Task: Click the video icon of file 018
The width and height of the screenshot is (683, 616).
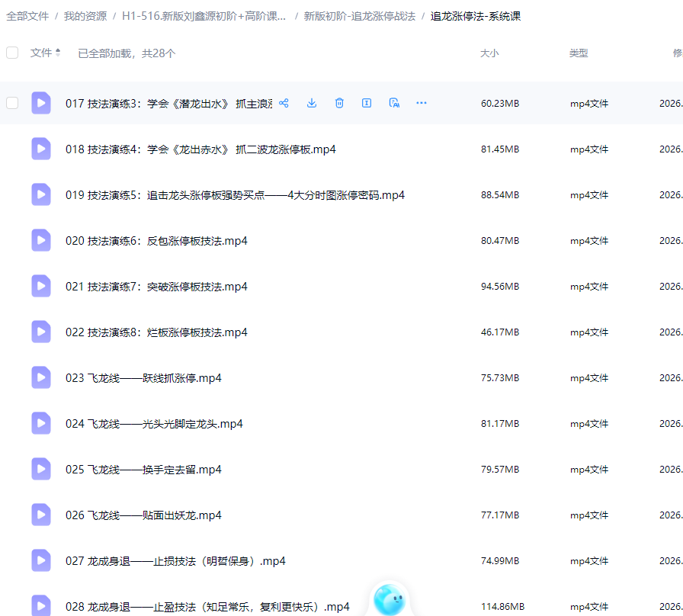Action: [41, 149]
